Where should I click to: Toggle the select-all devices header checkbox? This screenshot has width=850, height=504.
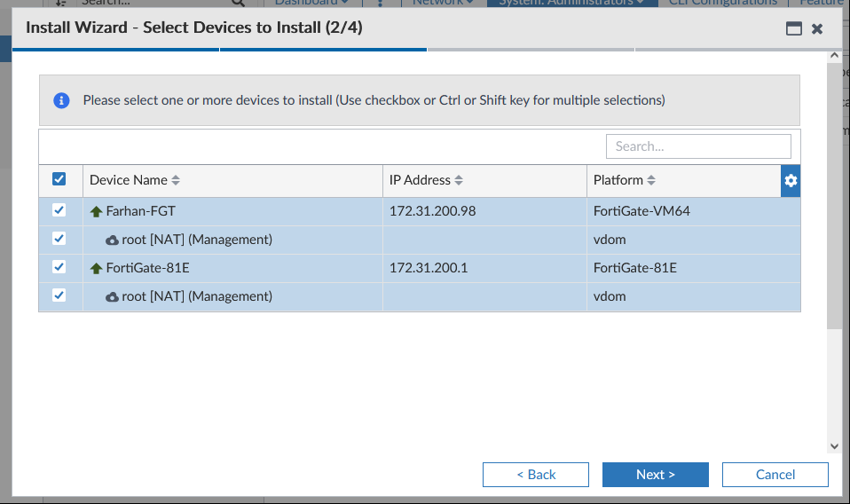coord(59,179)
